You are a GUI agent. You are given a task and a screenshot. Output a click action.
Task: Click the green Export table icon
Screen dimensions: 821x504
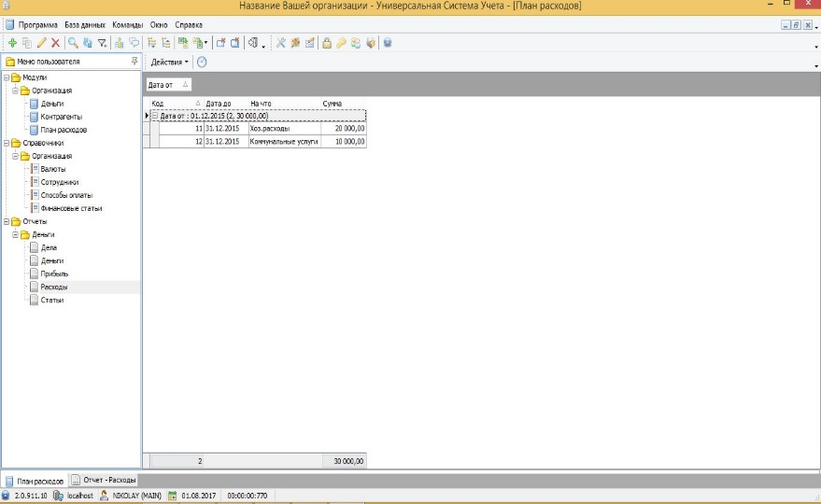pos(183,43)
